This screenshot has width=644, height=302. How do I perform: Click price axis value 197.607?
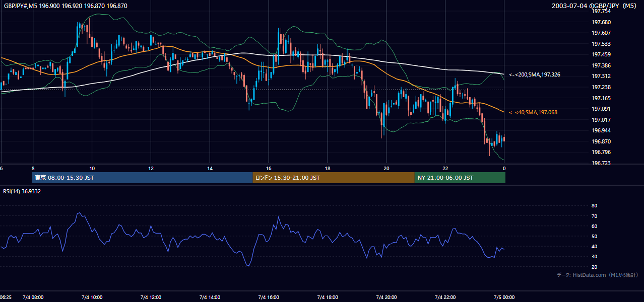coord(602,33)
